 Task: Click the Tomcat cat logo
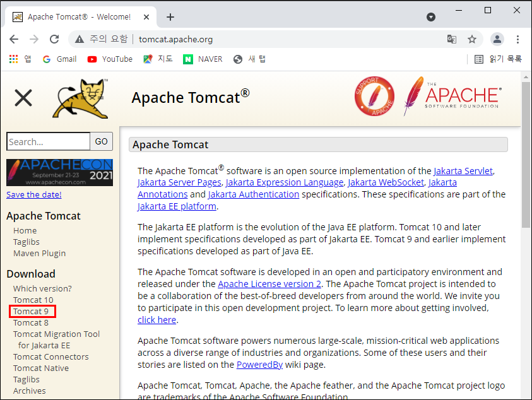80,98
